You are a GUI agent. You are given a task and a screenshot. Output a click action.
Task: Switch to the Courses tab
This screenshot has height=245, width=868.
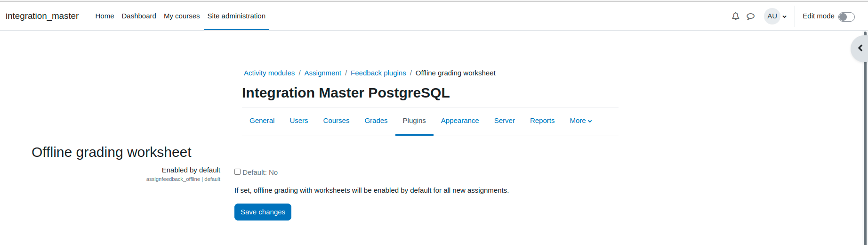[336, 121]
